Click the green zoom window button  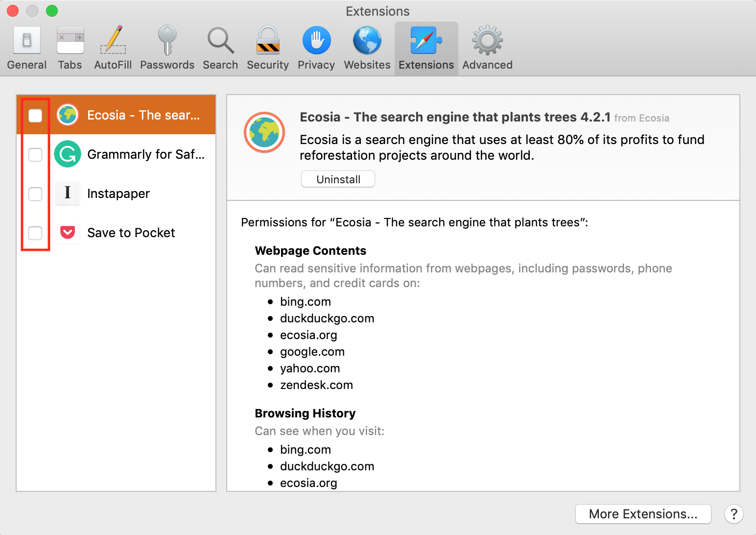(x=52, y=11)
